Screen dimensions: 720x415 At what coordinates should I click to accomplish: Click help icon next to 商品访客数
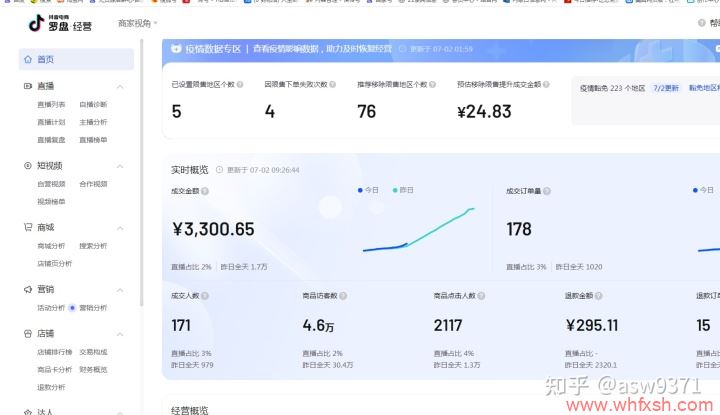tap(343, 296)
